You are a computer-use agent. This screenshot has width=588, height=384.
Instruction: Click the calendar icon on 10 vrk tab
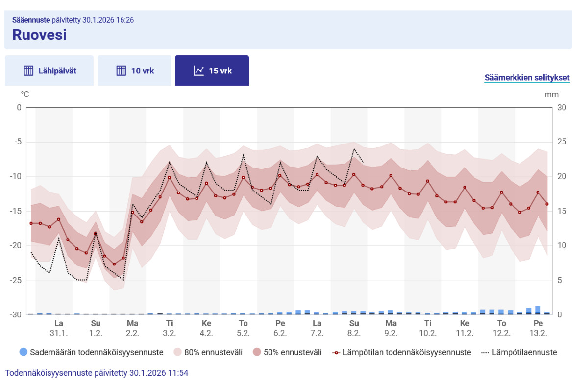121,71
